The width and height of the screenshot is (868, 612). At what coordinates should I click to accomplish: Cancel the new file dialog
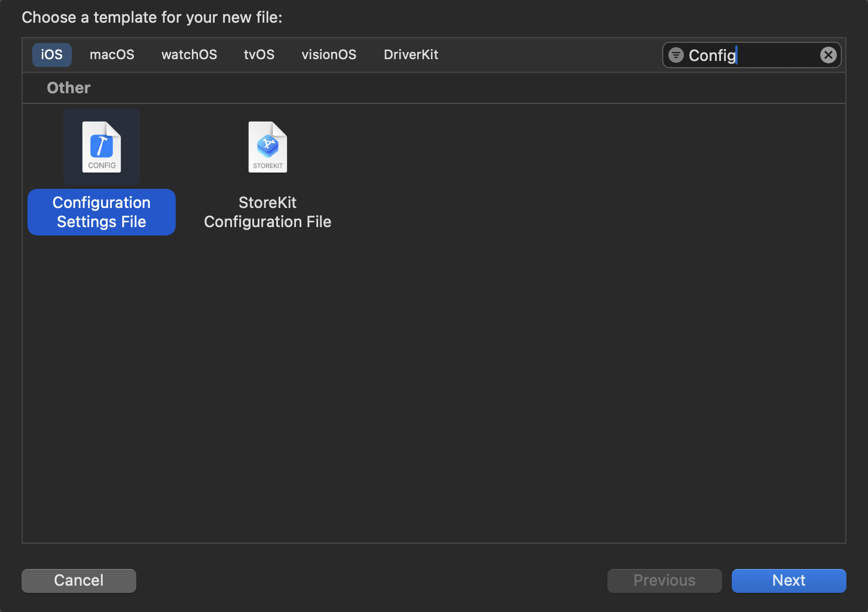click(79, 580)
